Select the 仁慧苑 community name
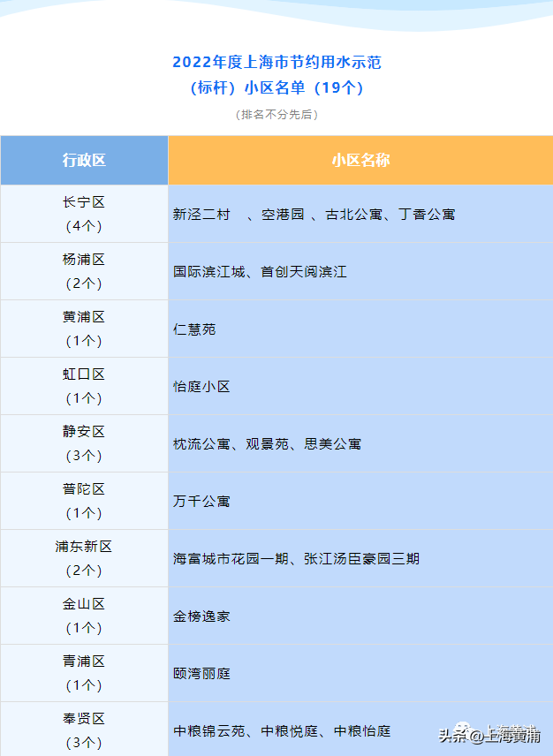The height and width of the screenshot is (756, 553). coord(194,329)
